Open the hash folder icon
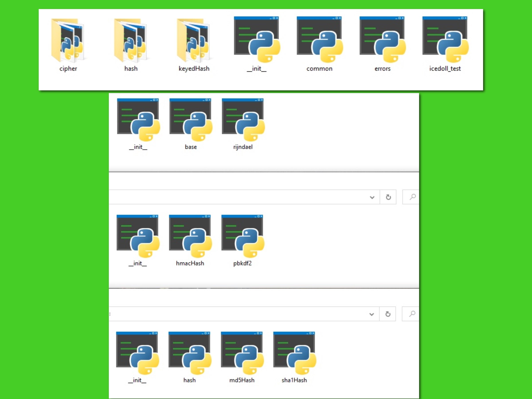The image size is (532, 399). pos(131,40)
